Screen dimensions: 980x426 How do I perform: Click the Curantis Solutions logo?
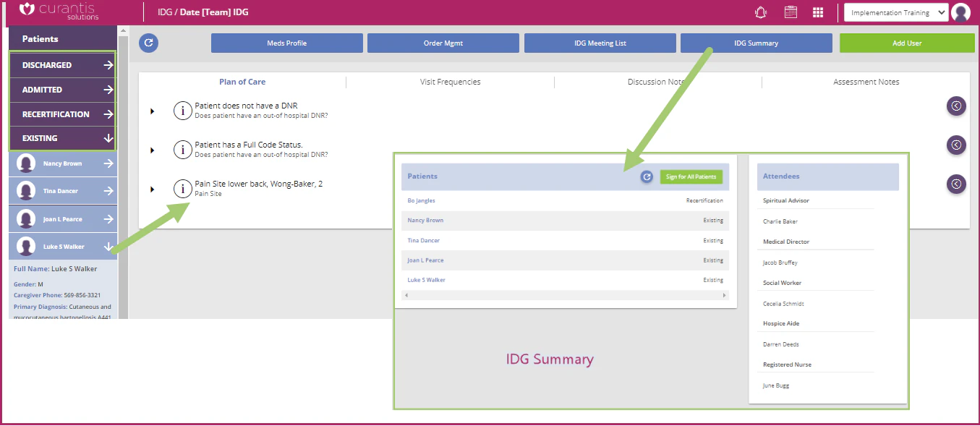pyautogui.click(x=64, y=12)
